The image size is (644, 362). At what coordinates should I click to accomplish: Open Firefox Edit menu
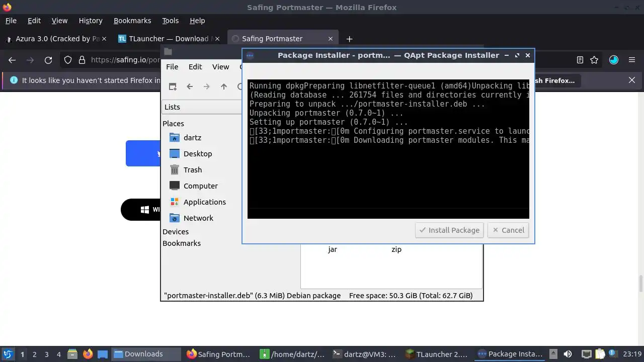tap(34, 21)
